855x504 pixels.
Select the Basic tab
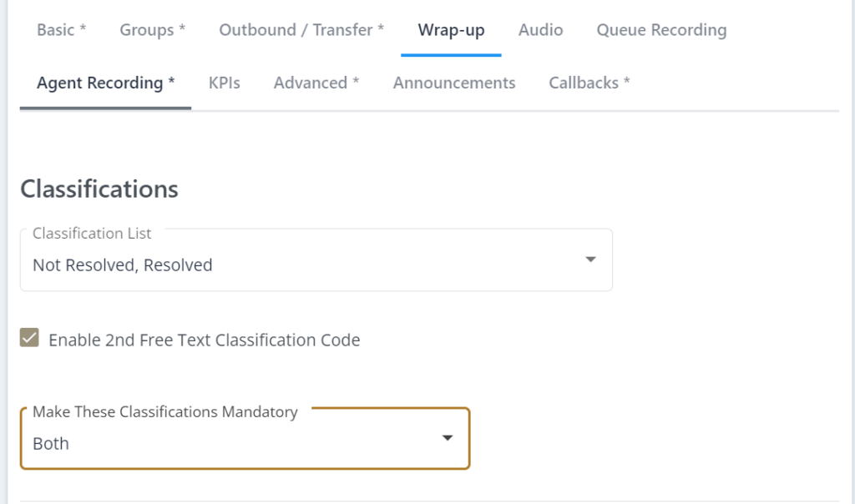pos(61,30)
